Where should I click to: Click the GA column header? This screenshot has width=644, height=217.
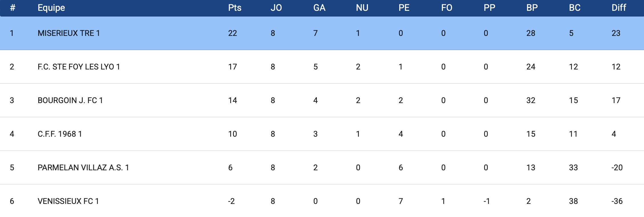point(319,8)
